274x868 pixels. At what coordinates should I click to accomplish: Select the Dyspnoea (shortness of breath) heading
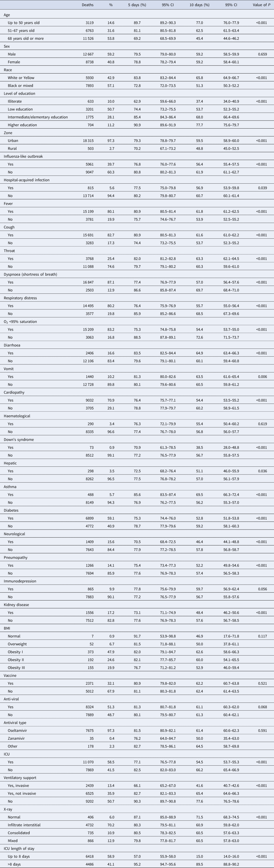pyautogui.click(x=30, y=274)
